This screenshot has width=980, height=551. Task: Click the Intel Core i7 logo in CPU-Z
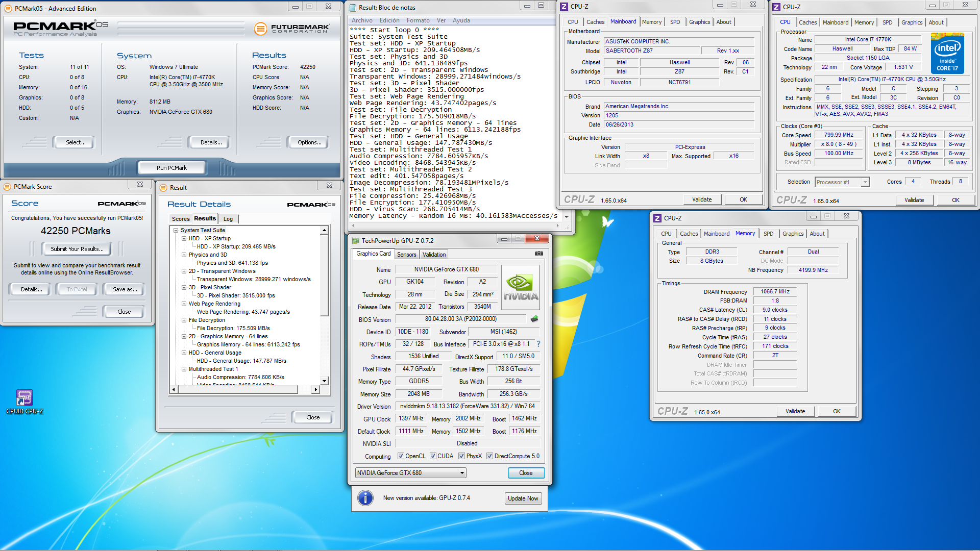point(947,53)
